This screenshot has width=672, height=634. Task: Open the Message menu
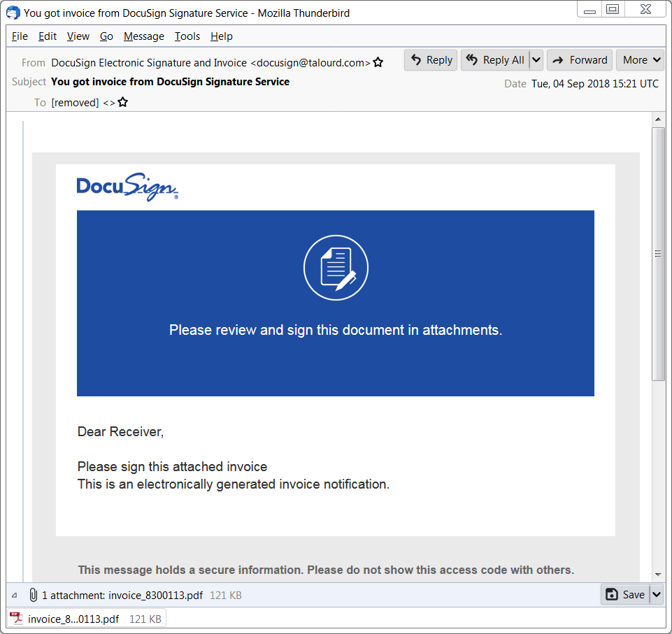click(x=143, y=36)
